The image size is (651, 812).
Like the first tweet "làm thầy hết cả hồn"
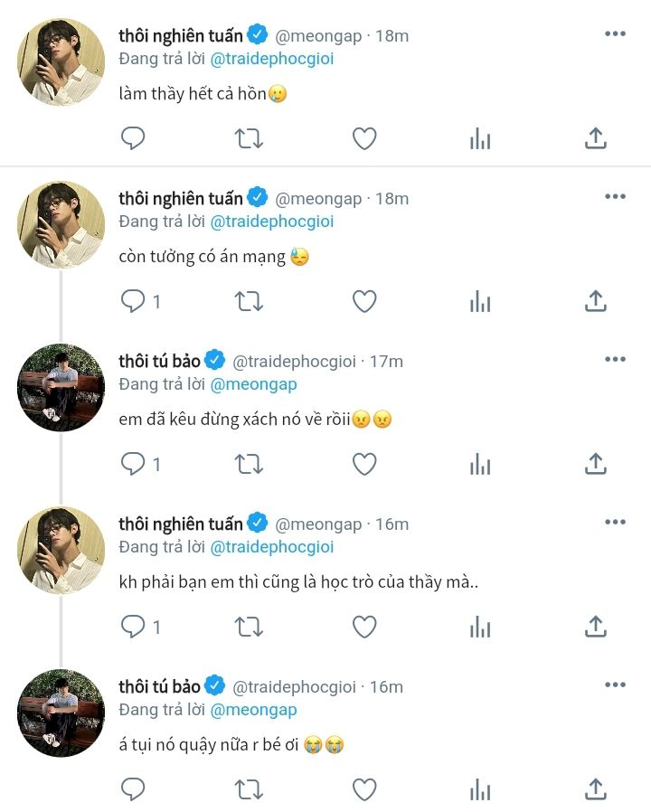pyautogui.click(x=364, y=138)
